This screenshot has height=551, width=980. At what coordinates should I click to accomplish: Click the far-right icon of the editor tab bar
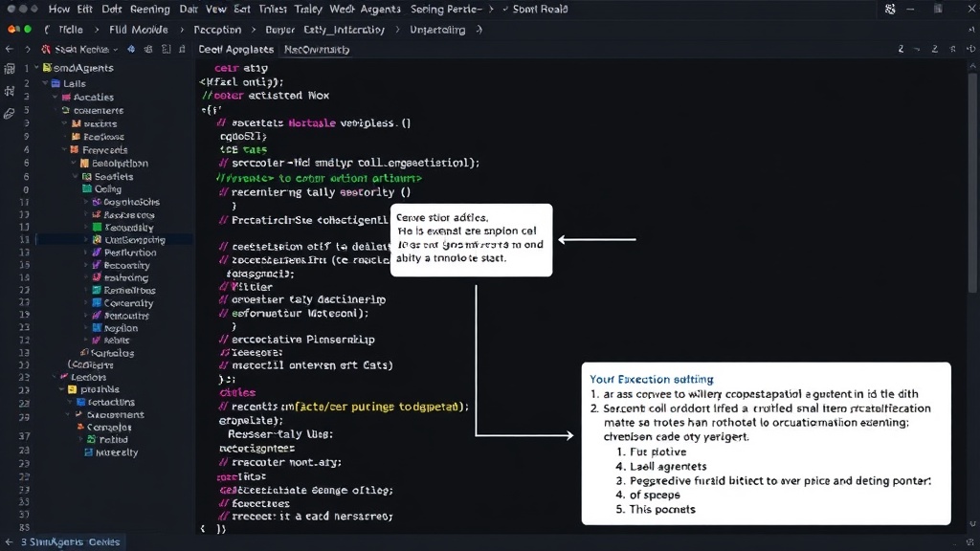point(970,49)
